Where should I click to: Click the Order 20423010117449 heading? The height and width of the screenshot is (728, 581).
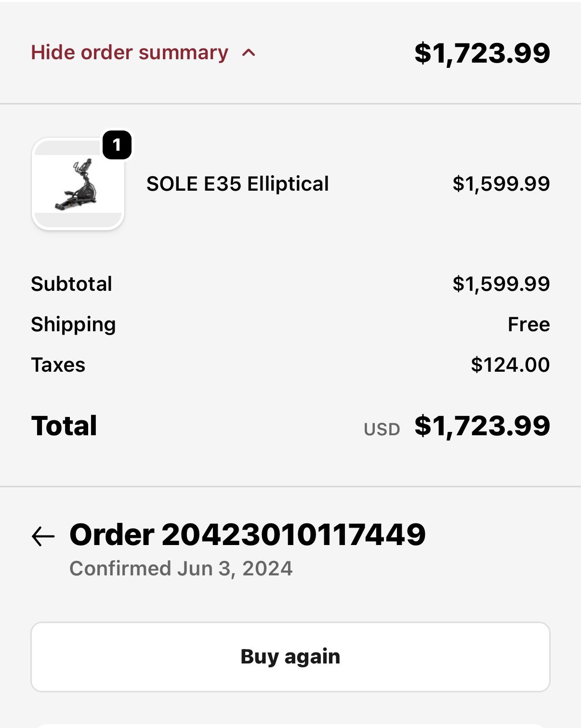click(x=248, y=535)
